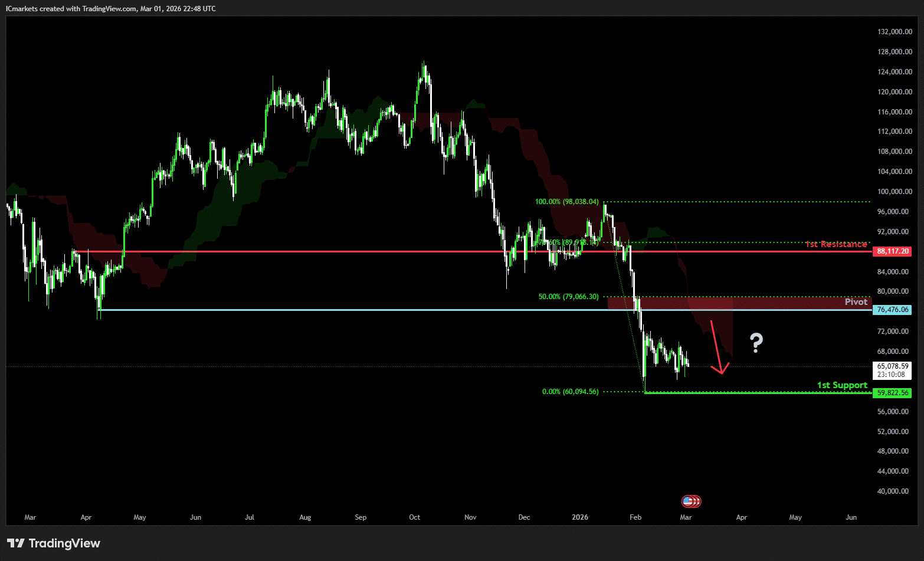The image size is (924, 561).
Task: Click the Pivot text label
Action: [856, 302]
